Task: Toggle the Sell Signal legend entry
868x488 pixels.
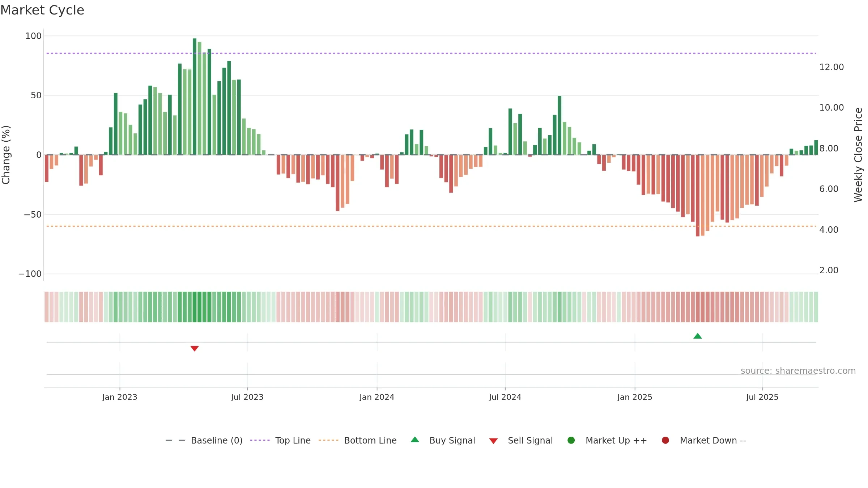Action: tap(521, 440)
